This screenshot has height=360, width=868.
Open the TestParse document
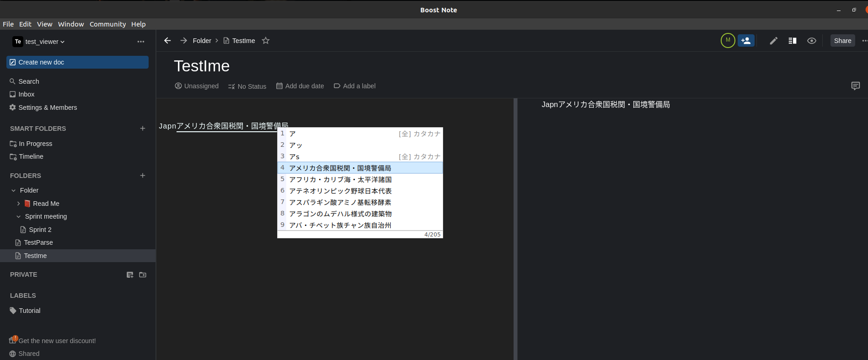click(34, 242)
